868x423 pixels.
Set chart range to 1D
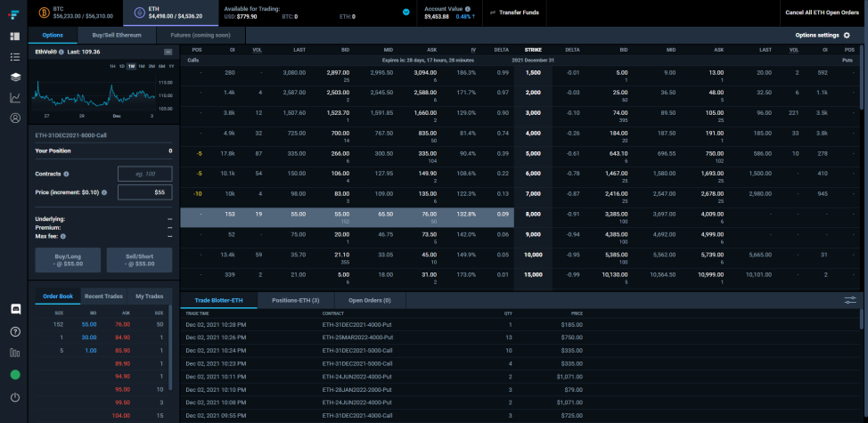tap(122, 67)
